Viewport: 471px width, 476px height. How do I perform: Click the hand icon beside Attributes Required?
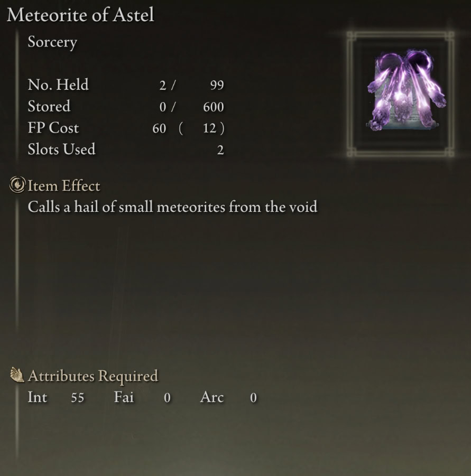click(17, 375)
